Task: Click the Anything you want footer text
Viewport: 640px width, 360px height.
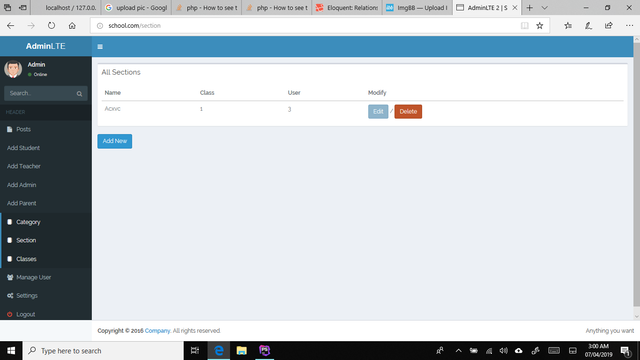Action: coord(610,331)
